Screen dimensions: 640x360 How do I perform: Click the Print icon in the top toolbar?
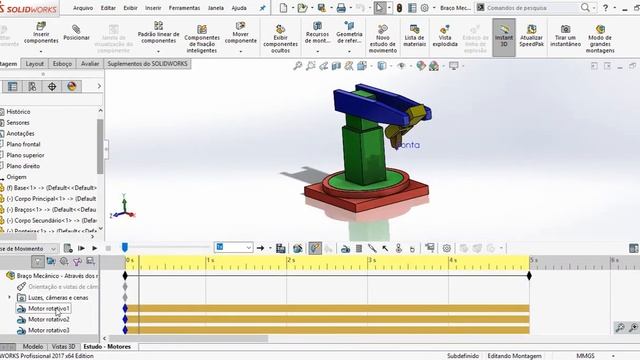click(x=341, y=8)
